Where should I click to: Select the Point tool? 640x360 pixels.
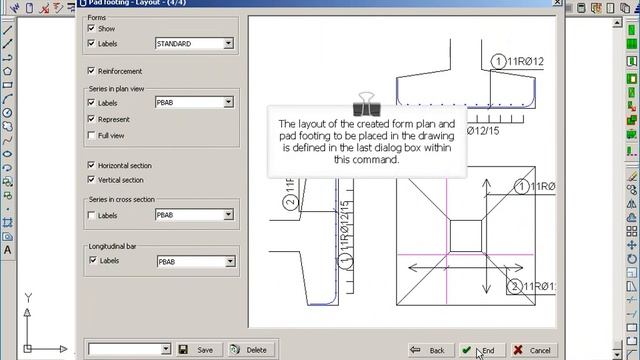point(7,209)
